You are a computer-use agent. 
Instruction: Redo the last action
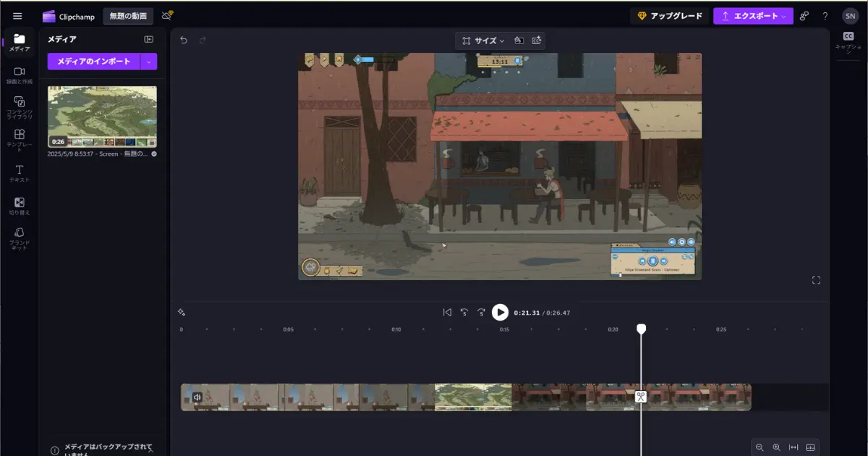(x=203, y=40)
